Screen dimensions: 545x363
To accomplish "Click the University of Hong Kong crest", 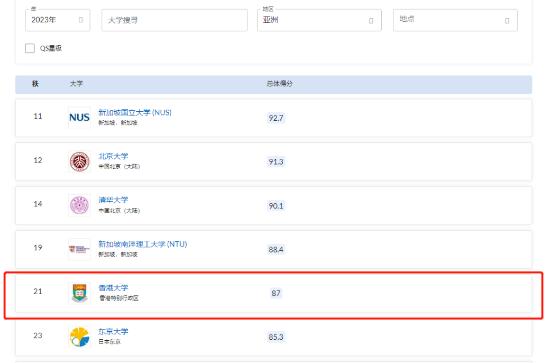I will click(80, 293).
